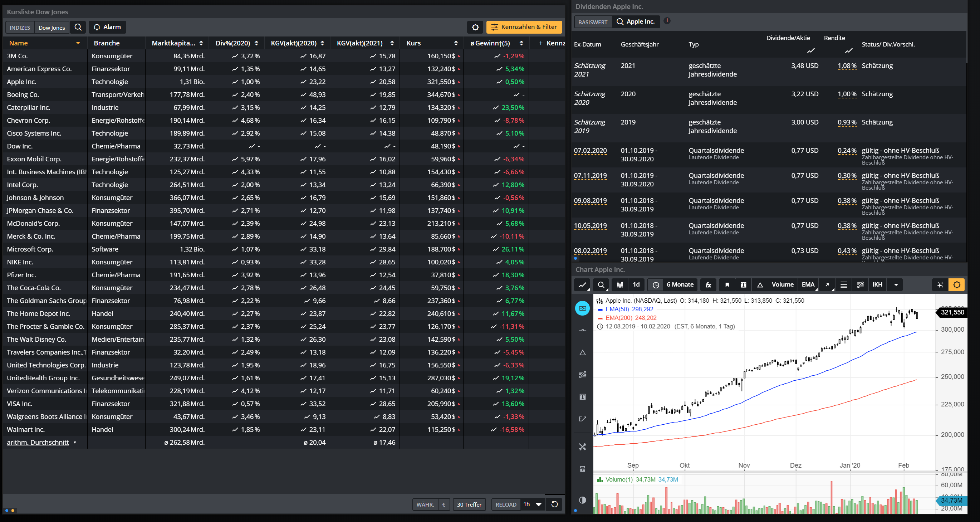Toggle the Volume indicator
Viewport: 980px width, 522px height.
(x=783, y=284)
